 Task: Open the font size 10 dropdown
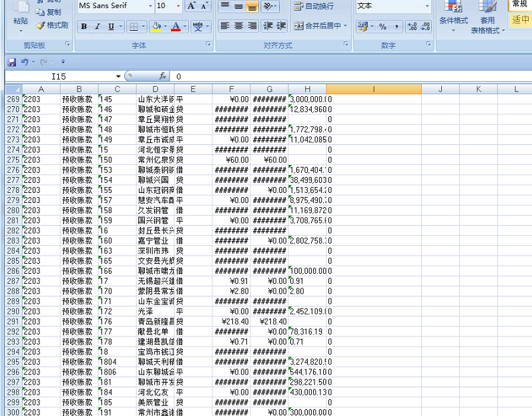pos(178,6)
